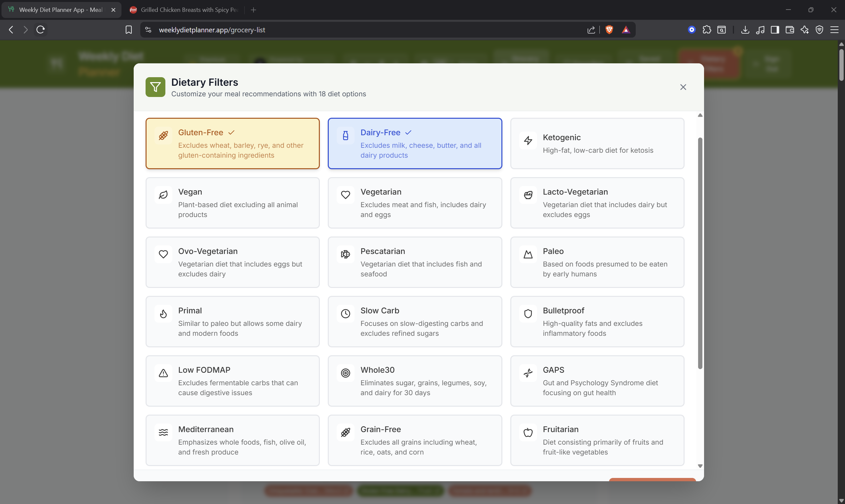
Task: Open the Brave Rewards triangle icon
Action: coord(626,30)
